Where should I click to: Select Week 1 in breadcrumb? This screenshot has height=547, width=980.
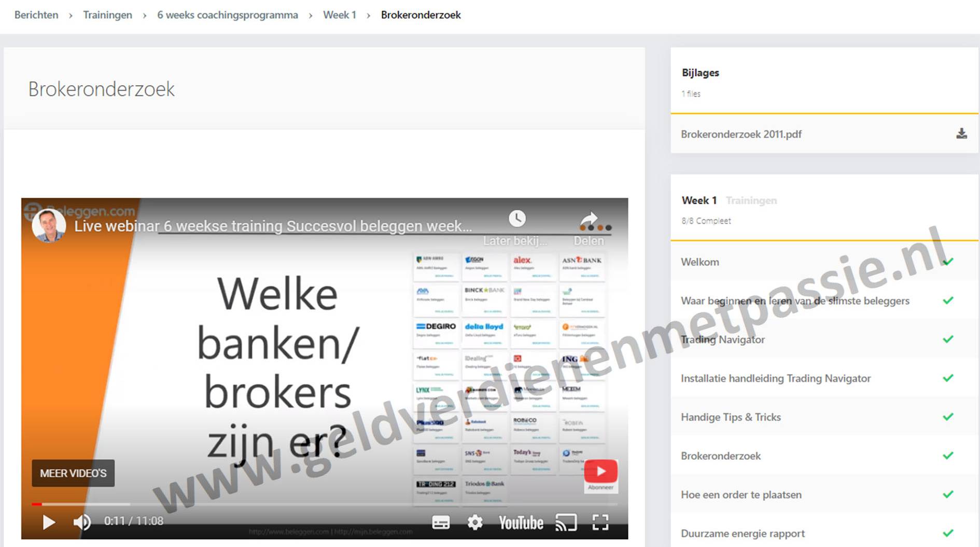[x=340, y=15]
